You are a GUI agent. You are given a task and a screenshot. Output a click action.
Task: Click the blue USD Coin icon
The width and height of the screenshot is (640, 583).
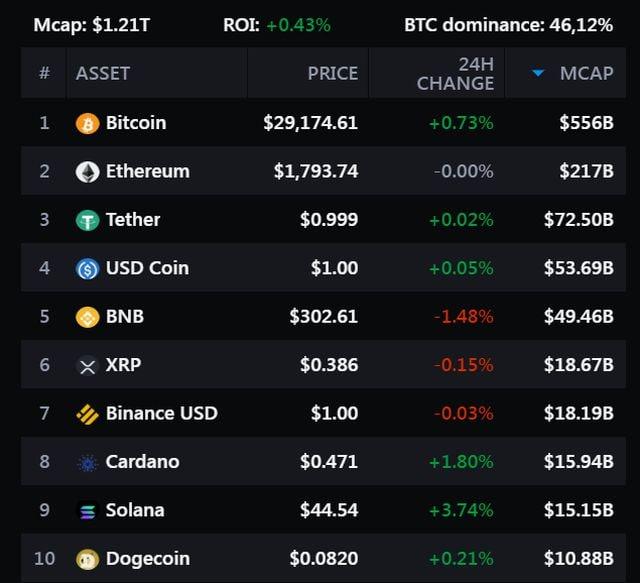(x=87, y=269)
